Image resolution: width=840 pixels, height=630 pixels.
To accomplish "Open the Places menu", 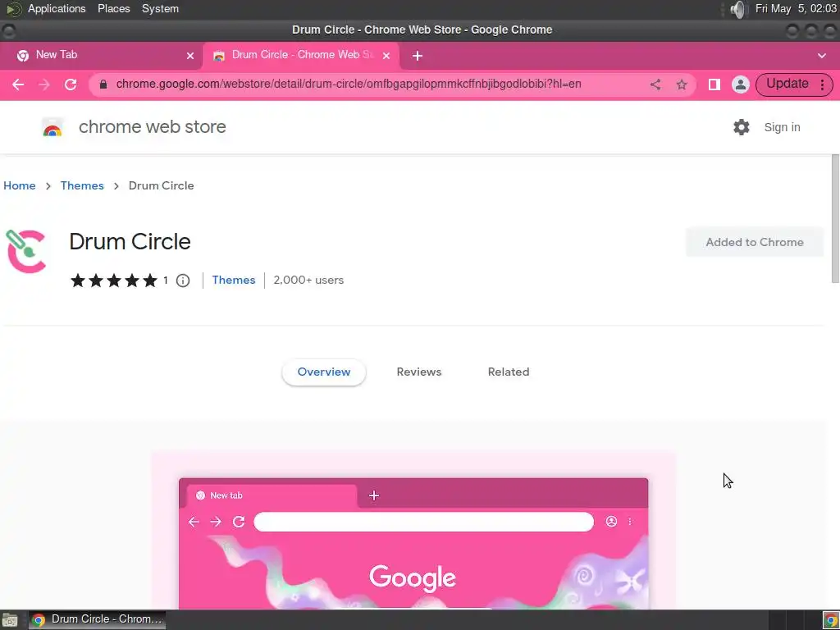I will pos(113,9).
